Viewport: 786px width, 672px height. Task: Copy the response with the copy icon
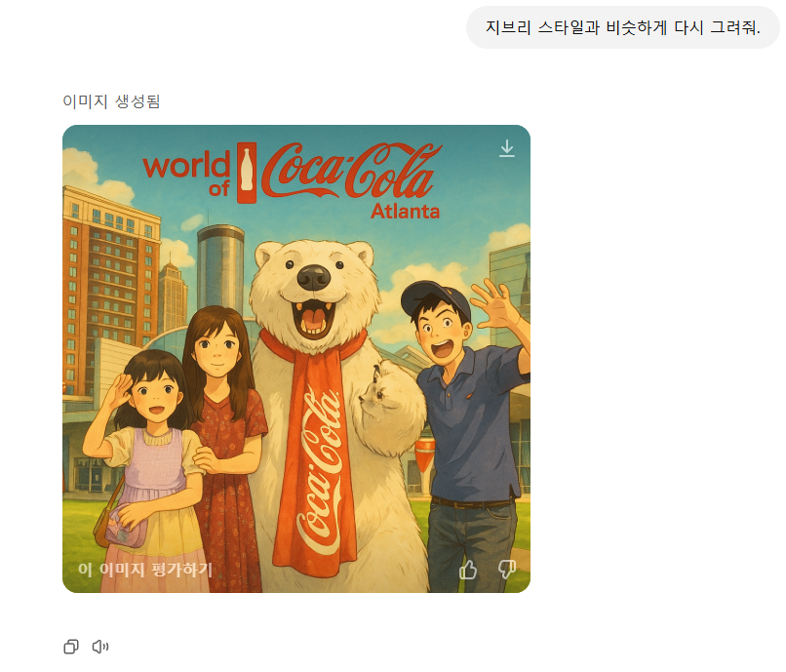[71, 647]
